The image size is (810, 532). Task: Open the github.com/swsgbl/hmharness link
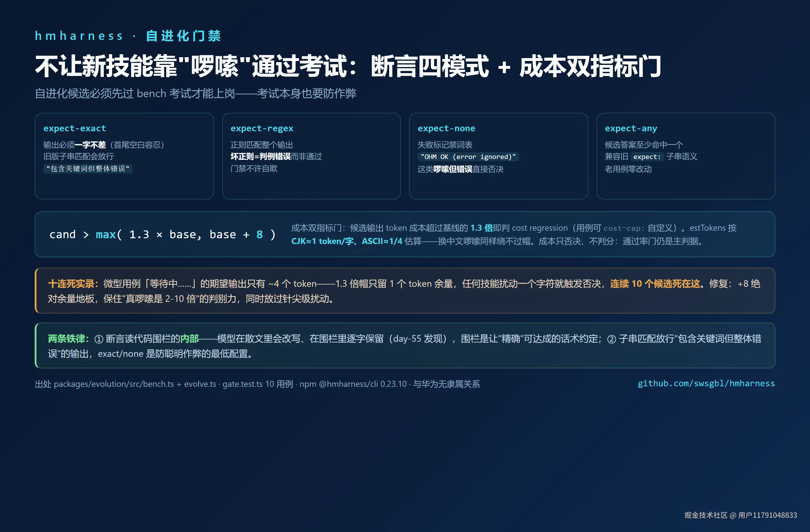tap(706, 383)
